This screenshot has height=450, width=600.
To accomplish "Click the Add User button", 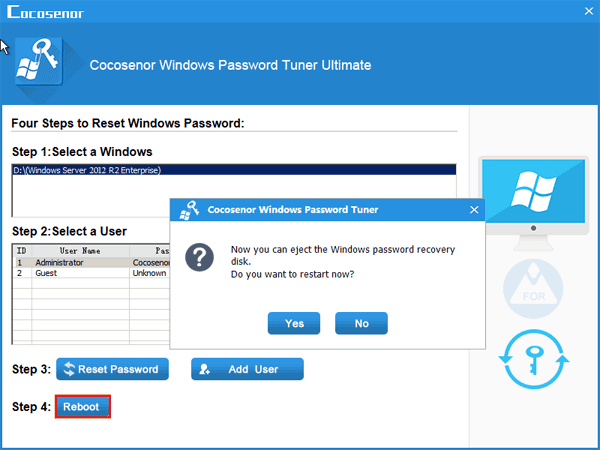I will point(247,369).
